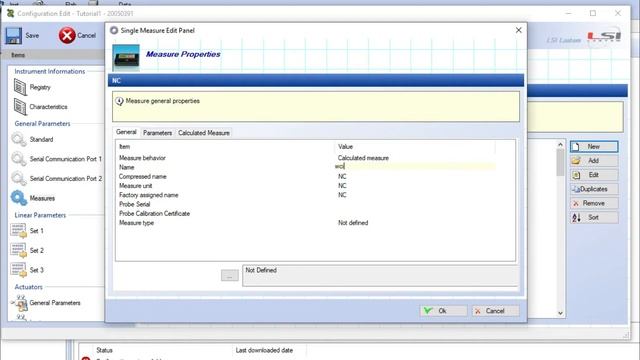Click the Add button

point(594,161)
